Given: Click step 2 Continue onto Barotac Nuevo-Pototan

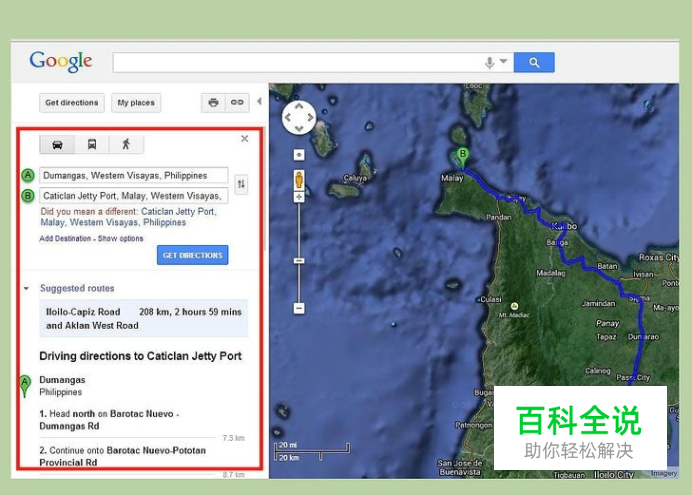Looking at the screenshot, I should (123, 457).
